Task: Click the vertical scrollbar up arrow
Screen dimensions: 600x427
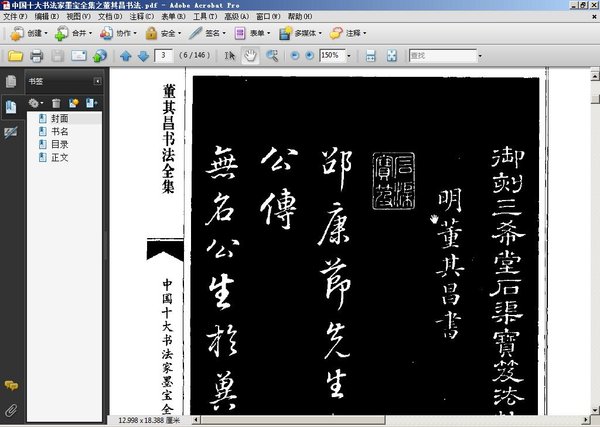Action: (595, 76)
